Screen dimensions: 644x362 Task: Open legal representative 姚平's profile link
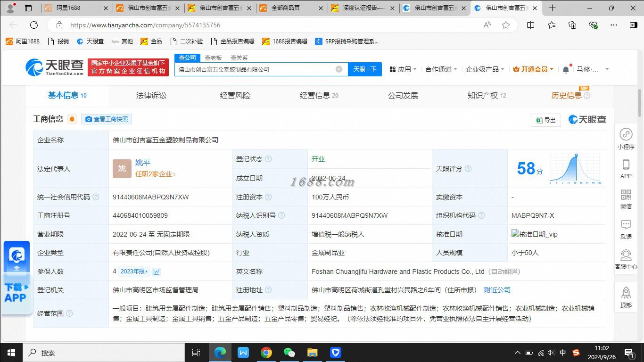click(x=143, y=163)
